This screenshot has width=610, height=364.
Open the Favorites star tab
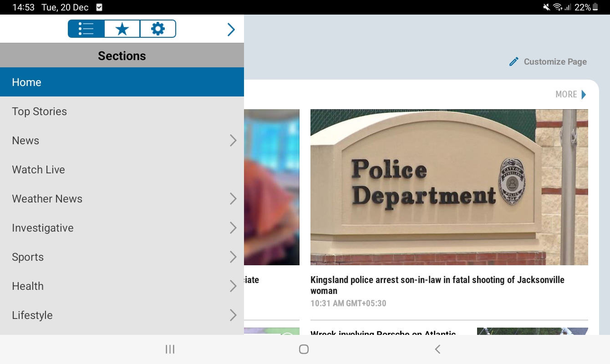click(122, 29)
